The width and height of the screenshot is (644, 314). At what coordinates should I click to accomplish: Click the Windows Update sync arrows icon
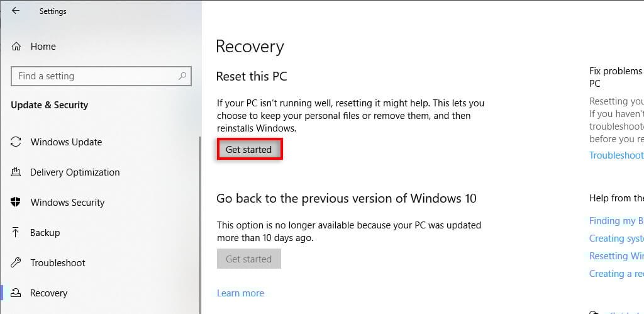(x=16, y=142)
